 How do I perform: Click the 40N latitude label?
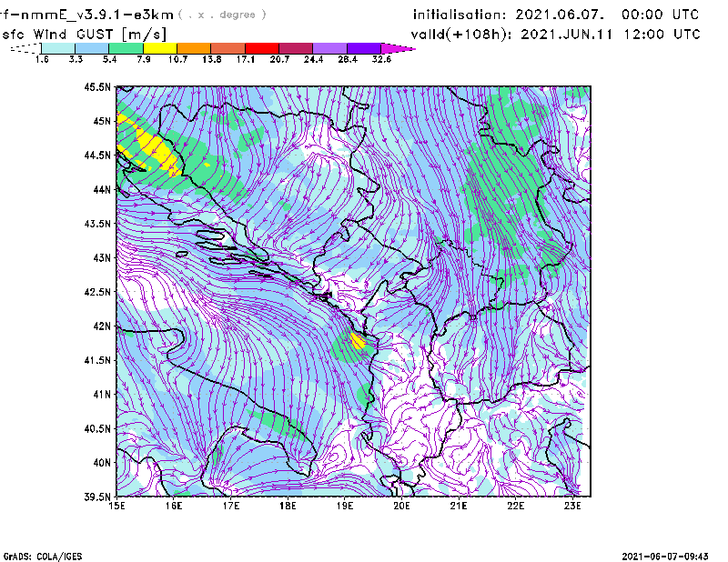click(x=102, y=463)
